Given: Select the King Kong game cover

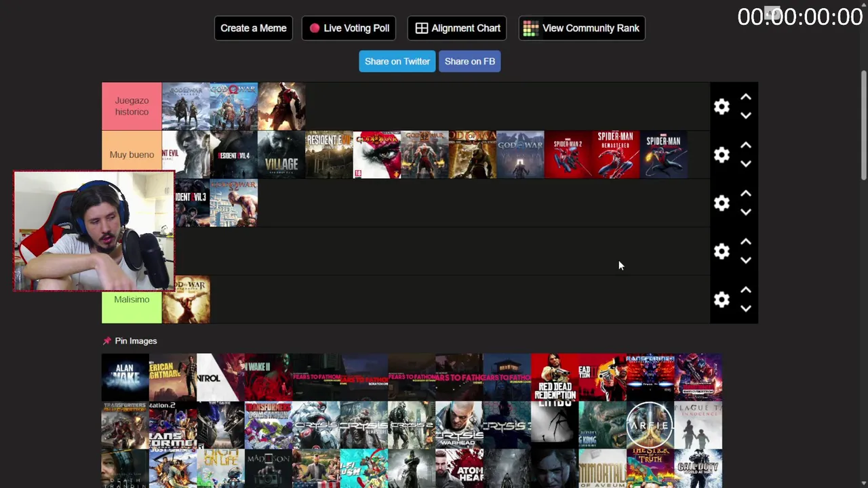Looking at the screenshot, I should tap(602, 426).
